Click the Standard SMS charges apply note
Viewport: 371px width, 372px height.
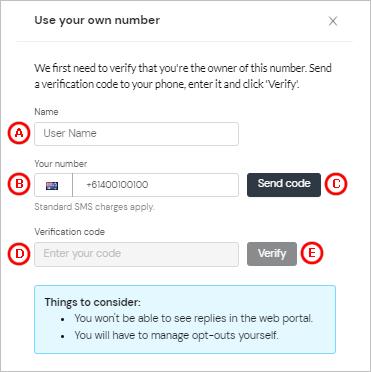(x=94, y=207)
